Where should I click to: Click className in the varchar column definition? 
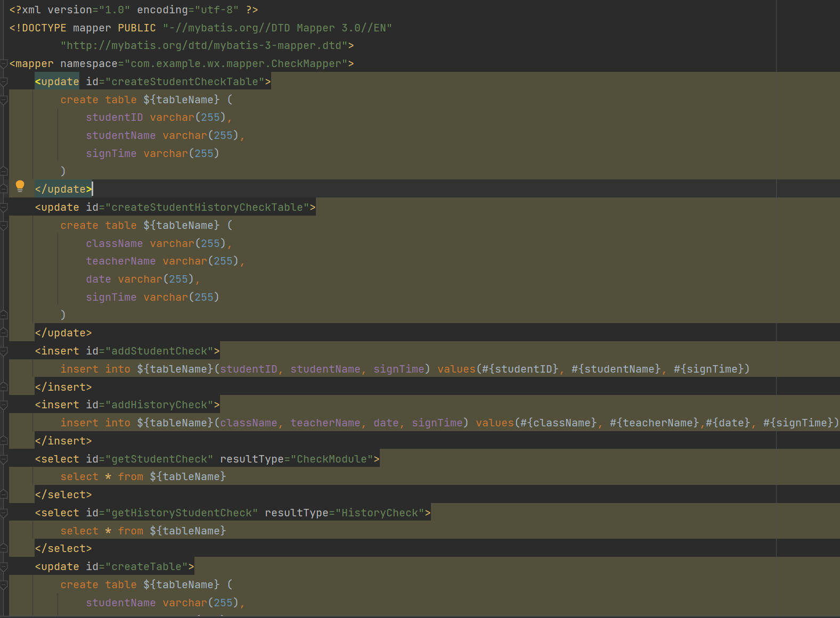click(115, 244)
